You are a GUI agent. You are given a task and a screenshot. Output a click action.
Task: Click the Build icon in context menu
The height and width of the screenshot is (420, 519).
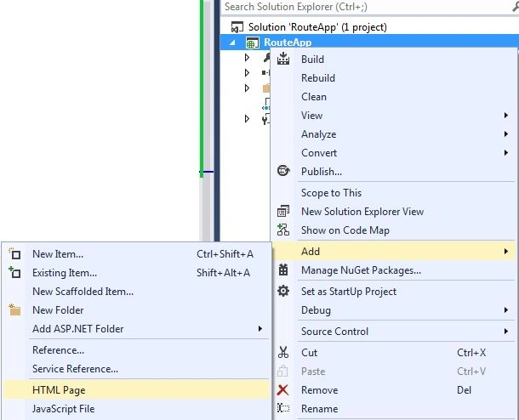[x=283, y=59]
